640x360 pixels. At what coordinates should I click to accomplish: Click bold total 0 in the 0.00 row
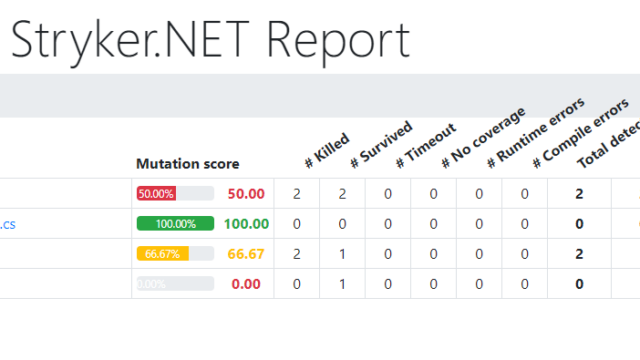[x=579, y=284]
